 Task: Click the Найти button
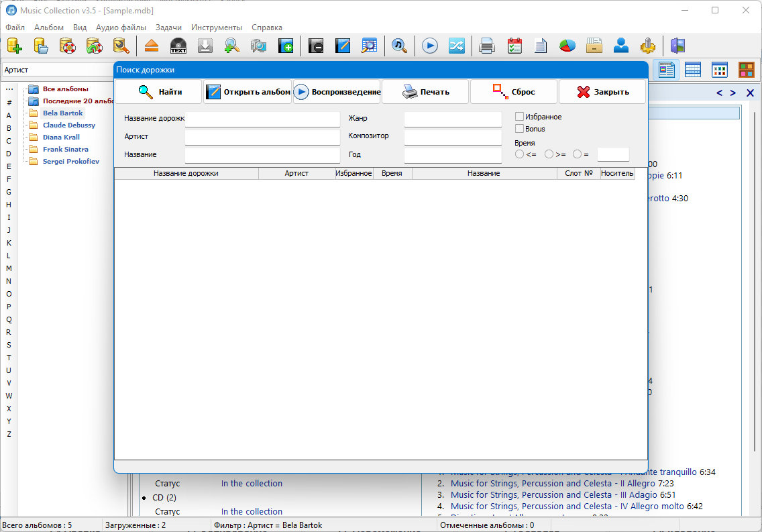(x=158, y=92)
